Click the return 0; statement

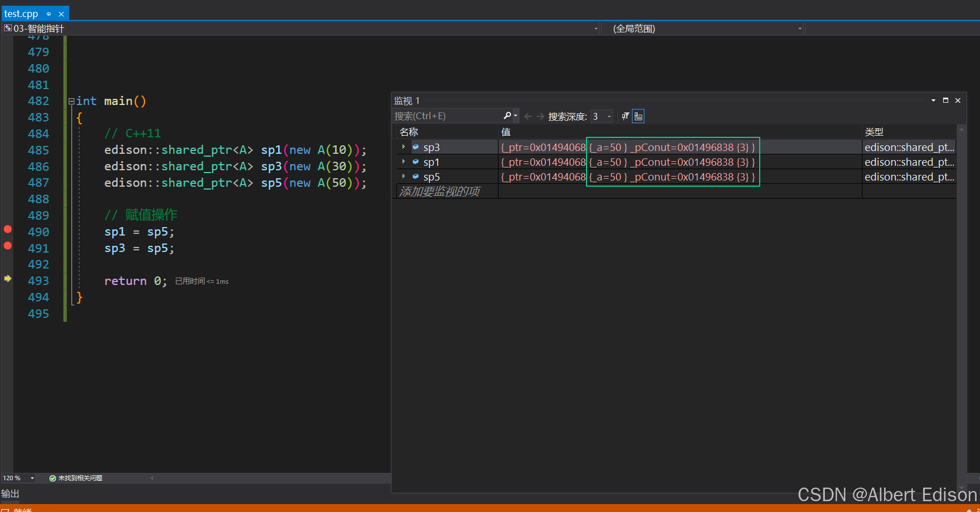(136, 281)
